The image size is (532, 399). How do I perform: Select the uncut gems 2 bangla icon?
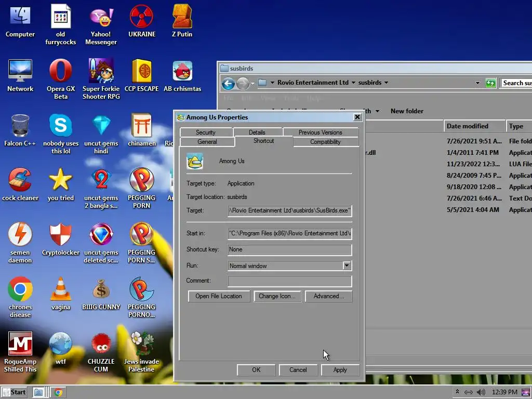click(x=101, y=189)
